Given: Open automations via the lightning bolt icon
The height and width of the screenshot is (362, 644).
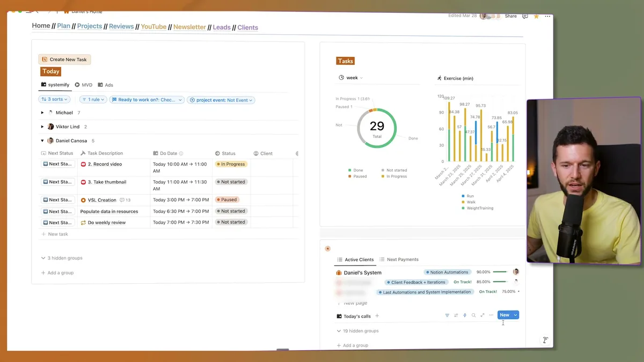Looking at the screenshot, I should [x=465, y=315].
